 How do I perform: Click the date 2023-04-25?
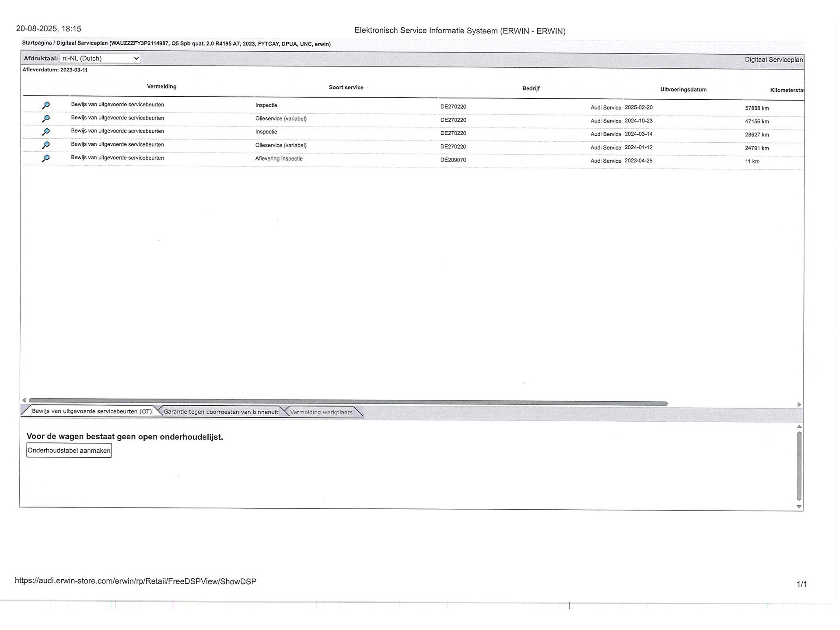639,161
